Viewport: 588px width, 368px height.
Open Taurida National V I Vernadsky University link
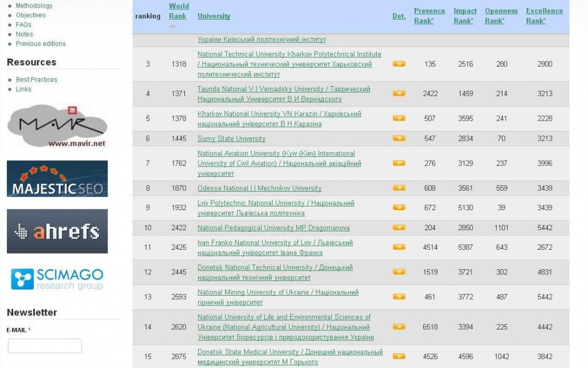point(284,94)
